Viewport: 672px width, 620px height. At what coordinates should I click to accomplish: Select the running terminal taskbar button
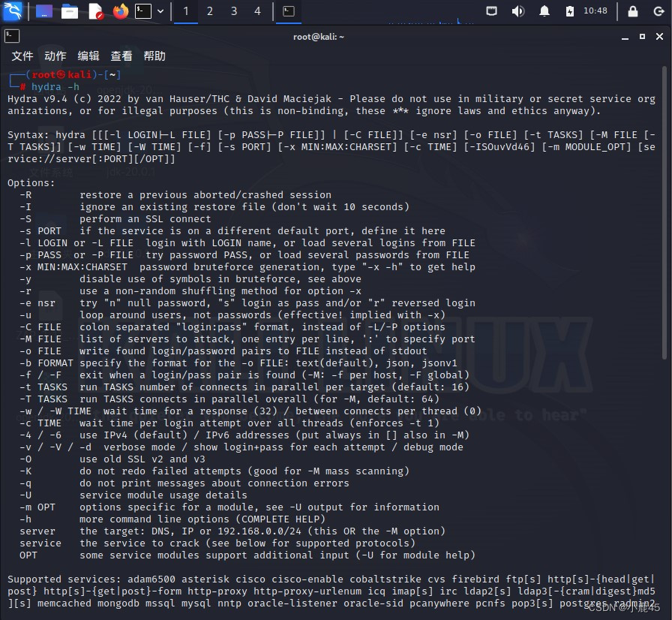pos(289,11)
